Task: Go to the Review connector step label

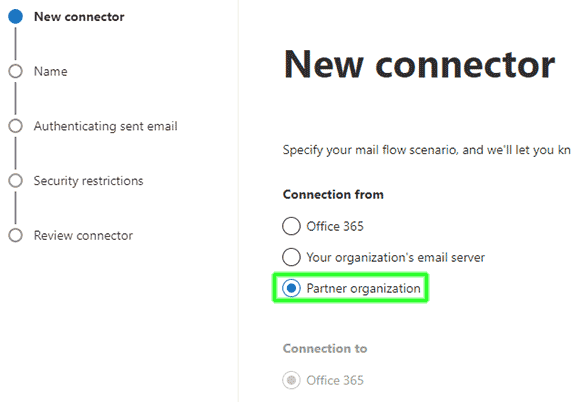Action: coord(83,236)
